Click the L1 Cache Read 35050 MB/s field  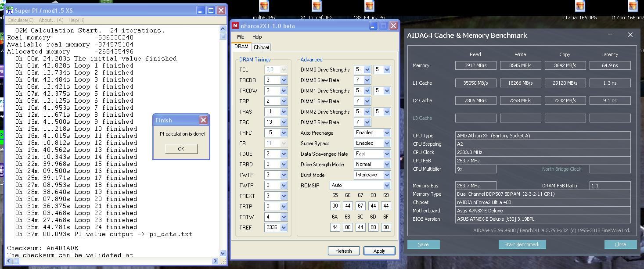tap(476, 83)
